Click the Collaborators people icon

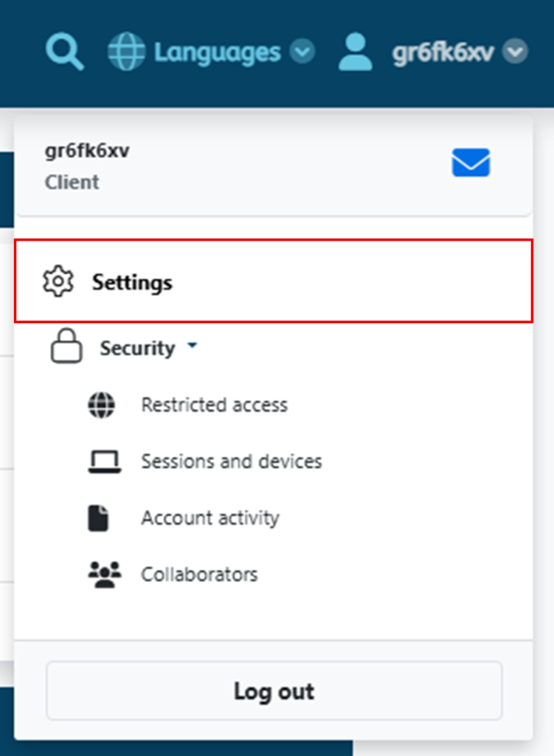[105, 574]
